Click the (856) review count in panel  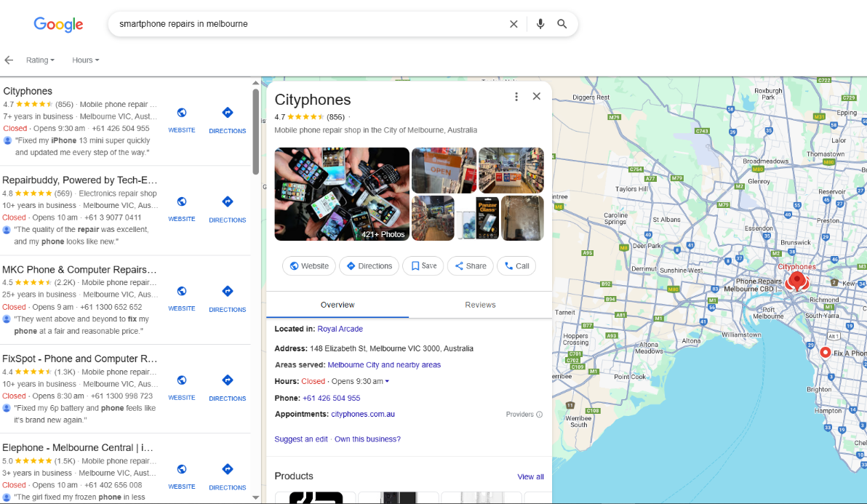(x=335, y=117)
